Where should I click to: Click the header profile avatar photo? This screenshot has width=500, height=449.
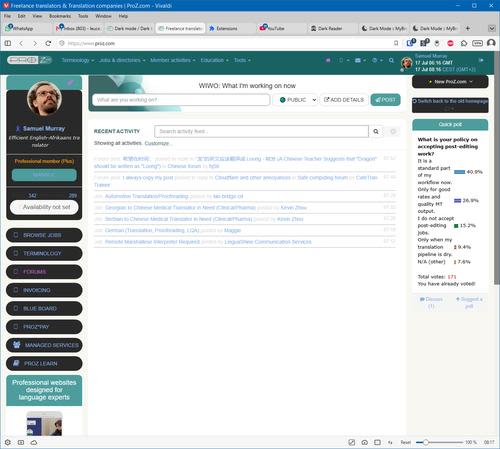[x=407, y=63]
